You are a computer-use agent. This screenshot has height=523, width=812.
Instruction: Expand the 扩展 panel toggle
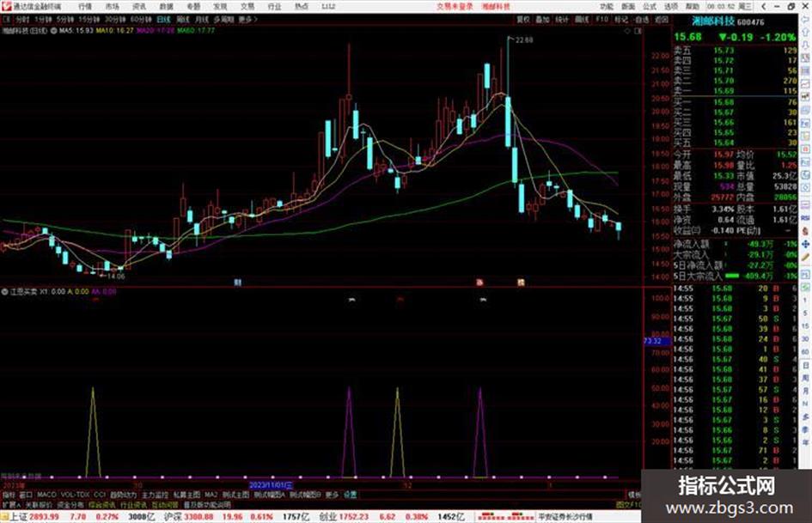[11, 504]
